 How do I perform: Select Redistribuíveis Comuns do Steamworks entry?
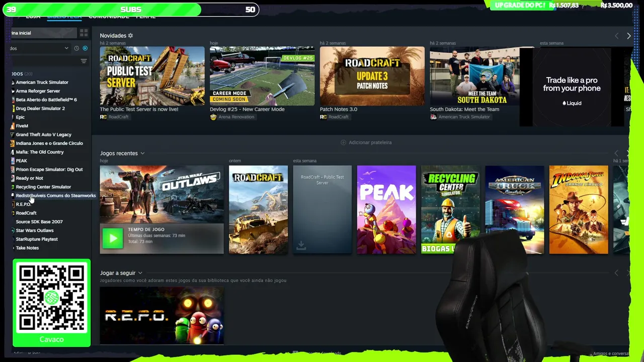55,196
